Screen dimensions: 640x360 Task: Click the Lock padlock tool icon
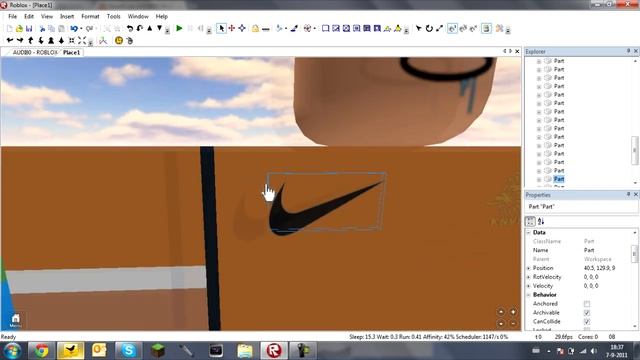point(255,29)
